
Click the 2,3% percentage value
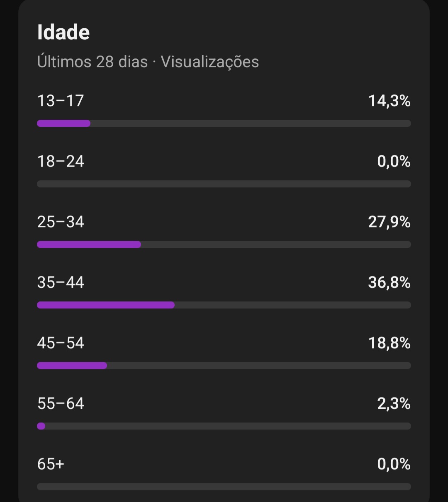(x=394, y=403)
